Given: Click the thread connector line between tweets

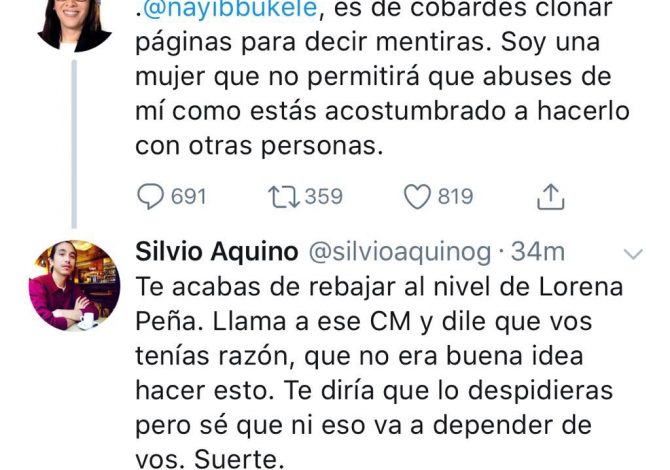Looking at the screenshot, I should tap(74, 144).
